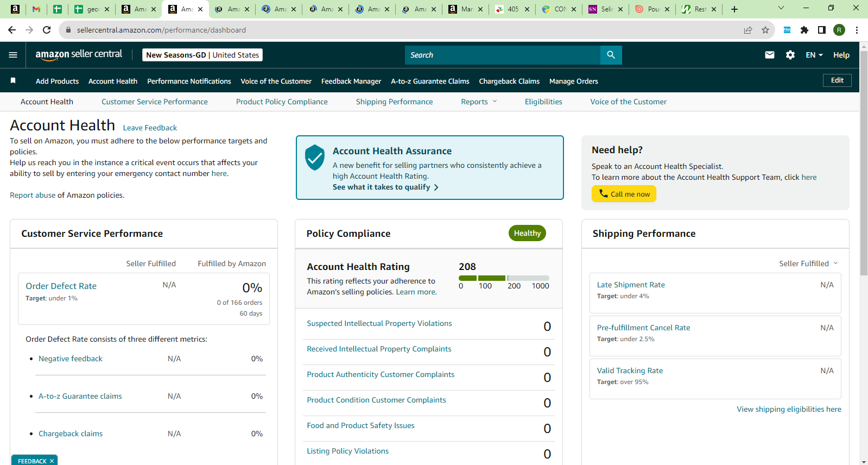Open Customer Service Performance tab
This screenshot has height=465, width=868.
point(155,102)
